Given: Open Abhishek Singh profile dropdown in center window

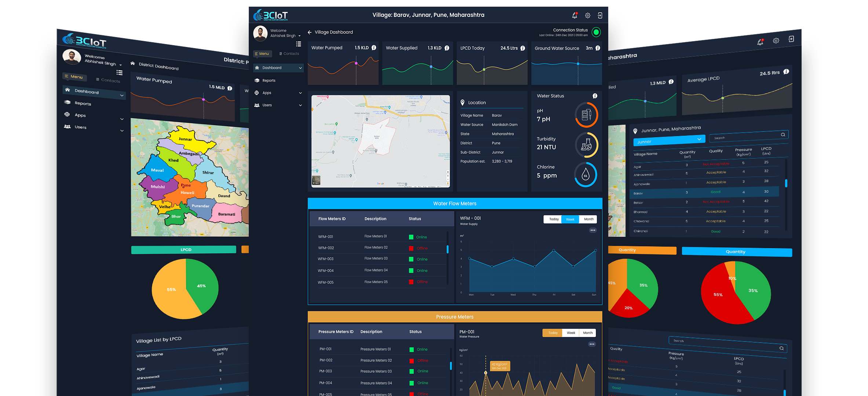Looking at the screenshot, I should pos(299,36).
